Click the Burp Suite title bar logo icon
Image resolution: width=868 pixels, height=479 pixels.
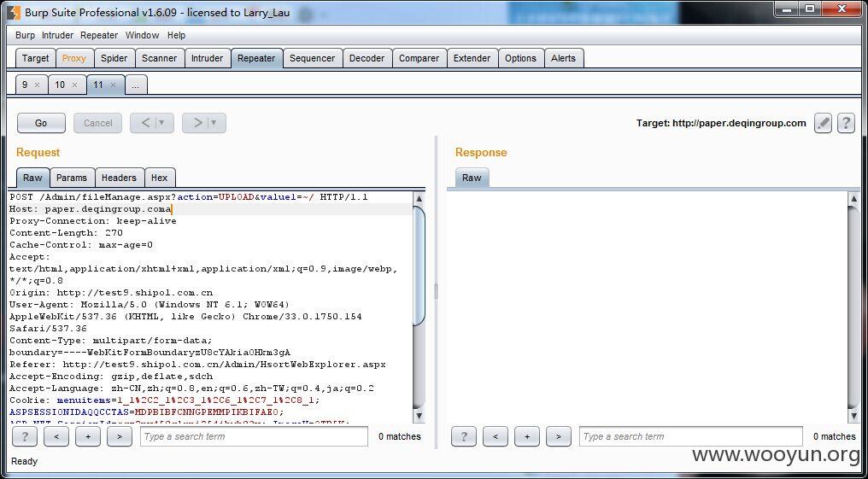point(14,12)
